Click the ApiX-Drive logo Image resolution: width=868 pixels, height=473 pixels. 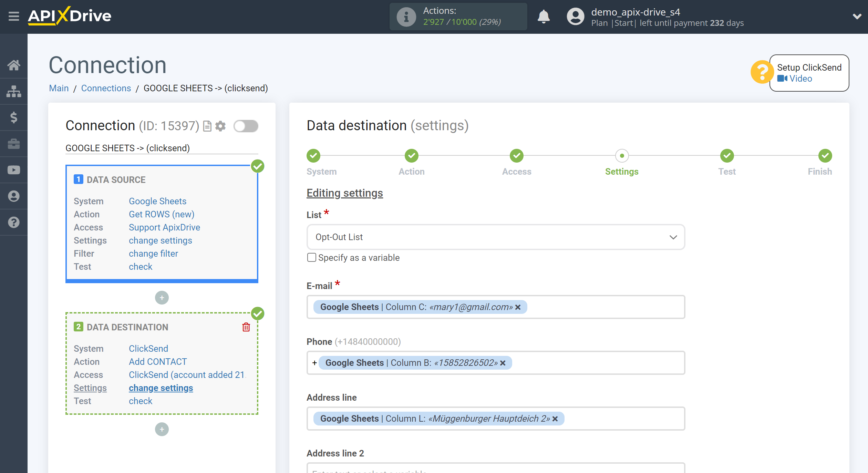coord(70,16)
